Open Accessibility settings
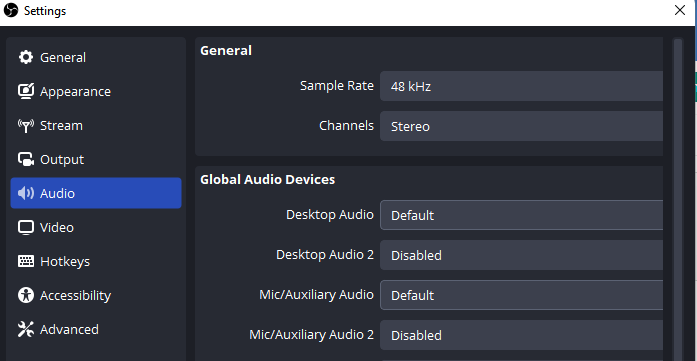Viewport: 697px width, 361px height. [96, 295]
